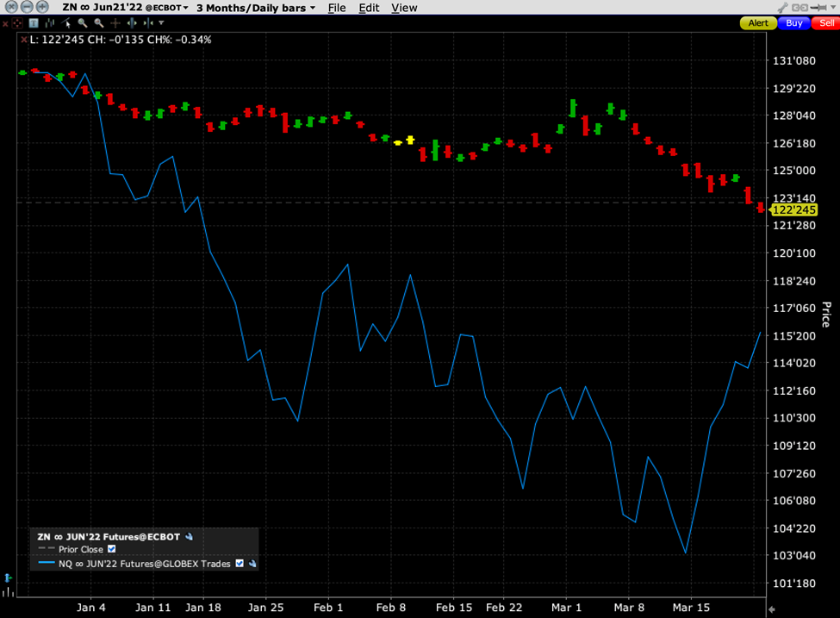Screen dimensions: 840x618
Task: Expand the 3 Months/Daily bars period dropdown
Action: (x=312, y=8)
